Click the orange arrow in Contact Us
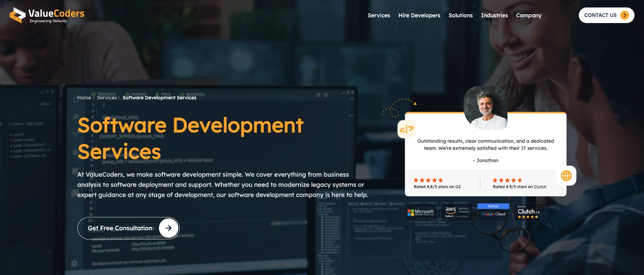Image resolution: width=644 pixels, height=275 pixels. 624,15
